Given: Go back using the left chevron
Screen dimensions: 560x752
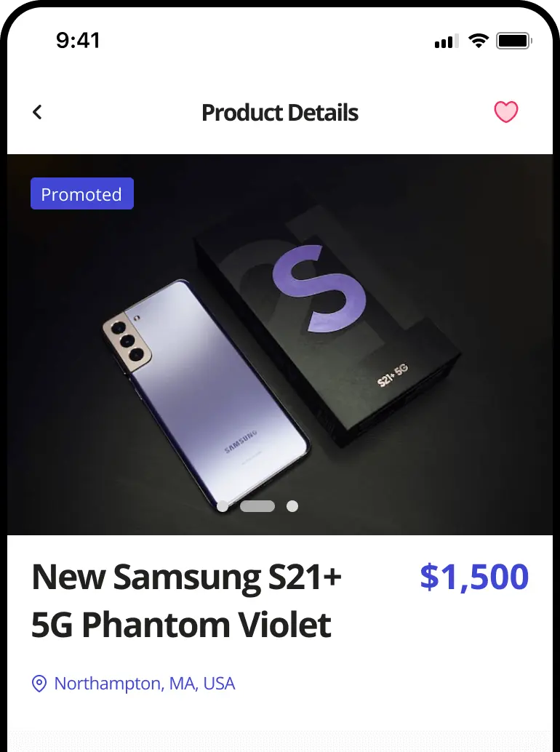Looking at the screenshot, I should pos(38,112).
